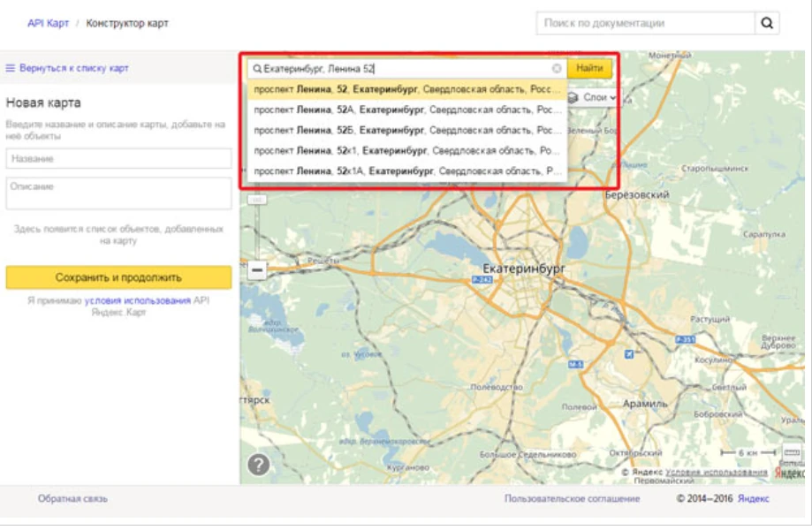Click the Арамиль town label on map
The width and height of the screenshot is (812, 530).
point(645,403)
